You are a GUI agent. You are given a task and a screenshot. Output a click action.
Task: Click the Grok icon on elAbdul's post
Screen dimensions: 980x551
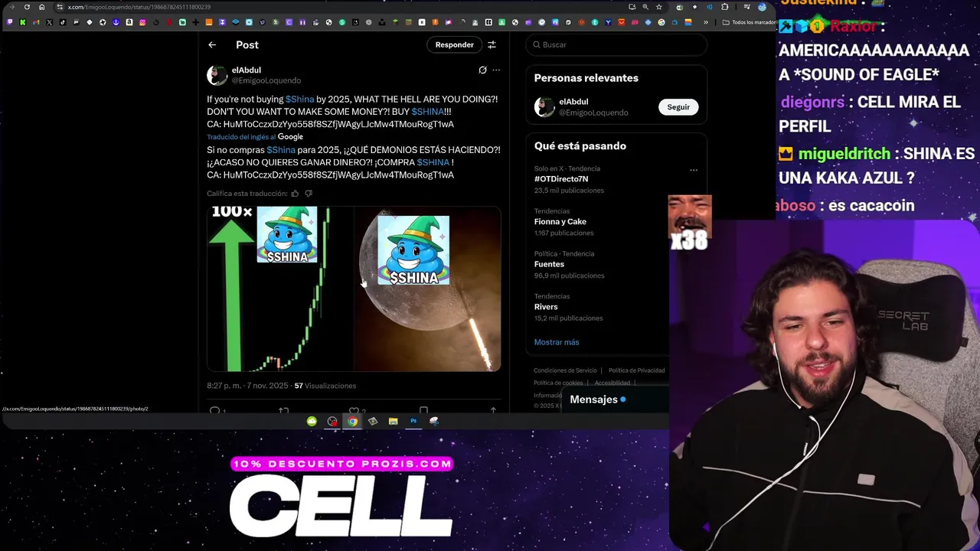pyautogui.click(x=482, y=70)
